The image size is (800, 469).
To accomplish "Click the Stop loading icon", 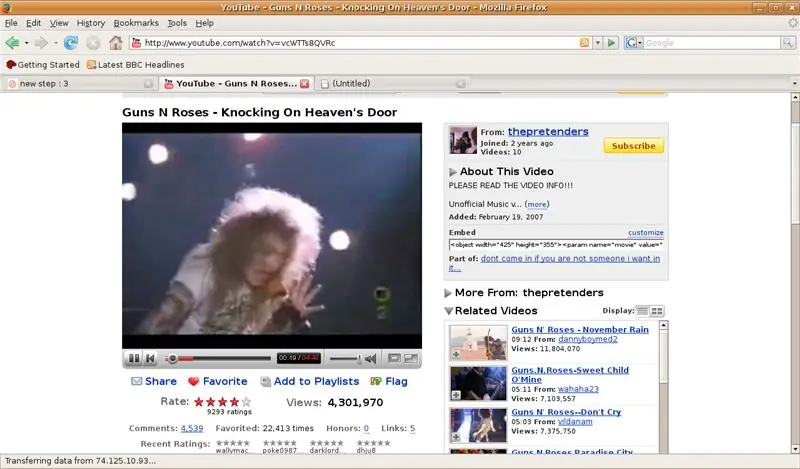I will click(93, 43).
